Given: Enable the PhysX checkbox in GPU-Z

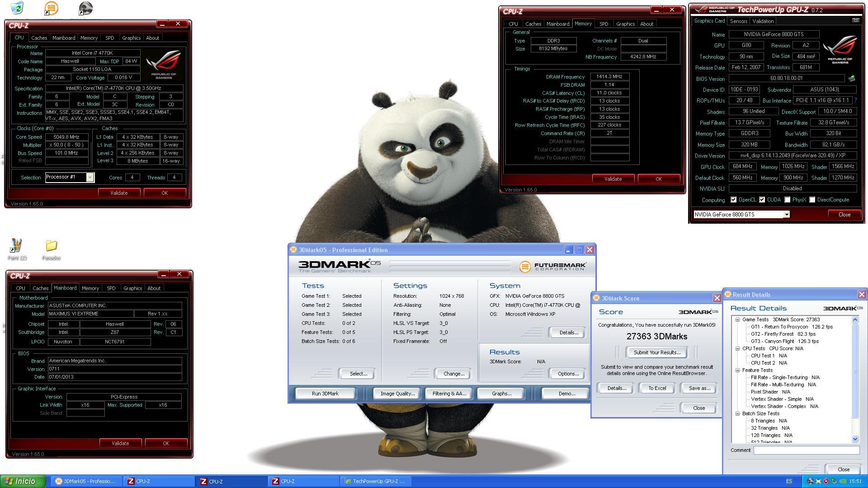Looking at the screenshot, I should (788, 200).
